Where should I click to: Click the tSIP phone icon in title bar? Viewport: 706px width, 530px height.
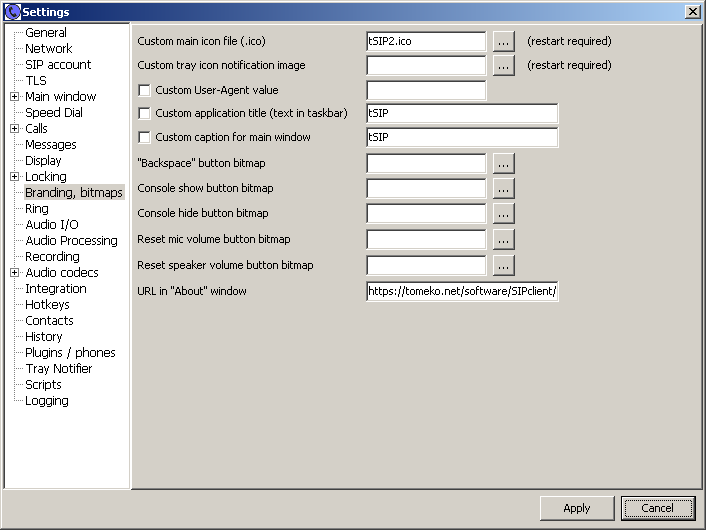12,12
